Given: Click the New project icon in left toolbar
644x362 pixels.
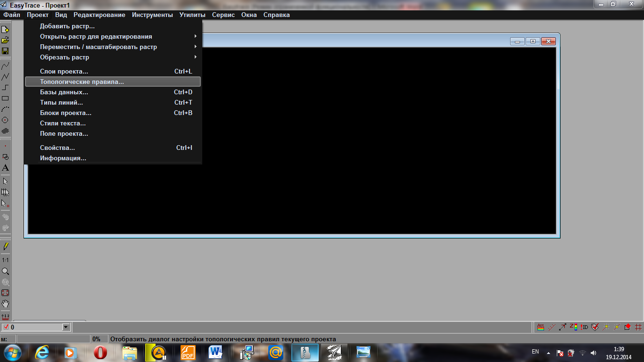Looking at the screenshot, I should click(x=5, y=30).
